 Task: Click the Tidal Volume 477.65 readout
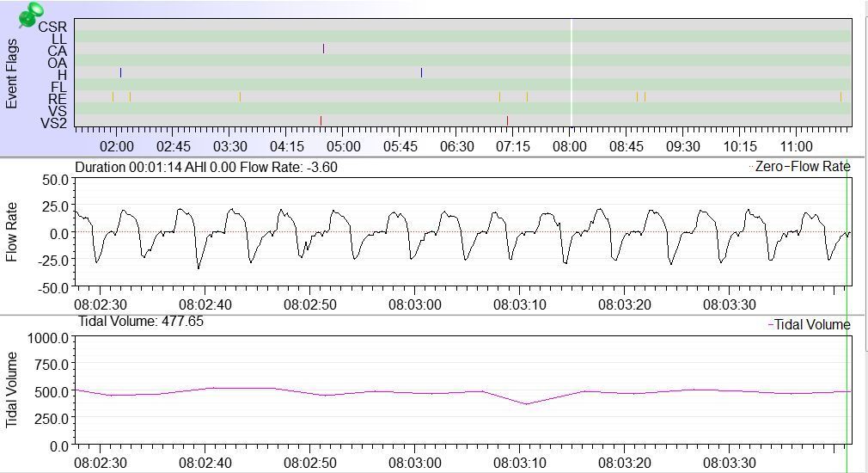click(x=141, y=322)
